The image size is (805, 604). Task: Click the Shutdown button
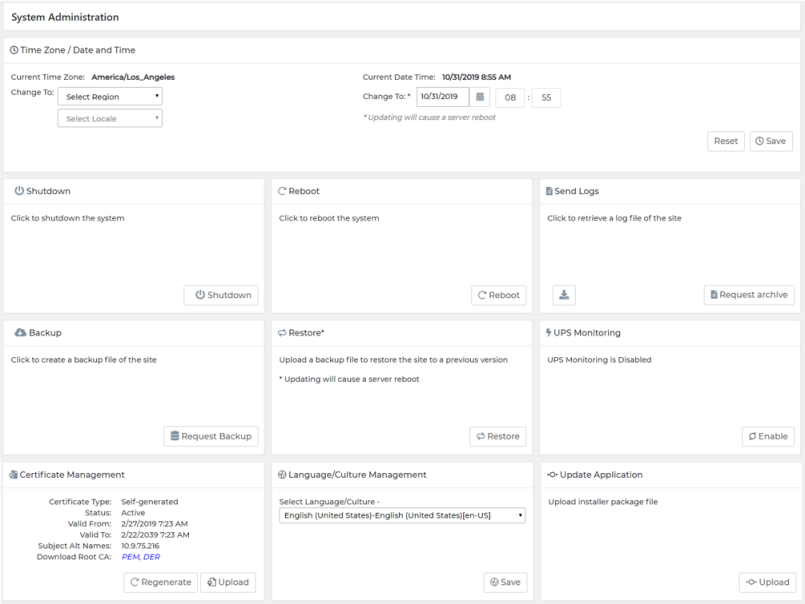pyautogui.click(x=221, y=295)
